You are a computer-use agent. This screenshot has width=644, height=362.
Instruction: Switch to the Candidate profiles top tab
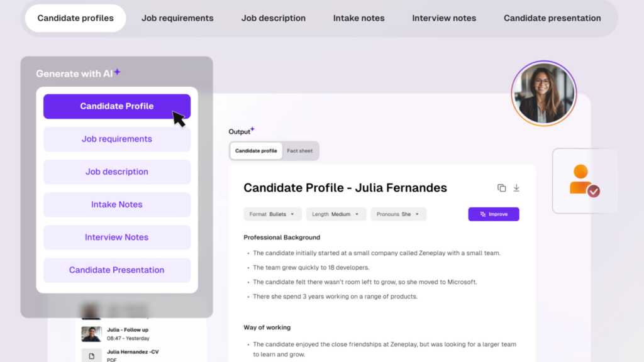point(75,18)
